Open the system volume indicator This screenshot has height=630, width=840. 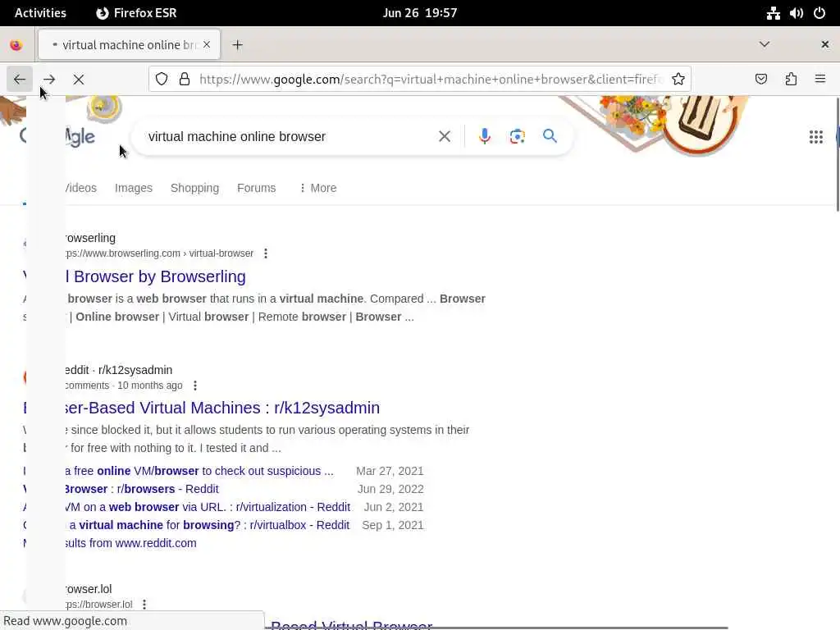pos(796,13)
